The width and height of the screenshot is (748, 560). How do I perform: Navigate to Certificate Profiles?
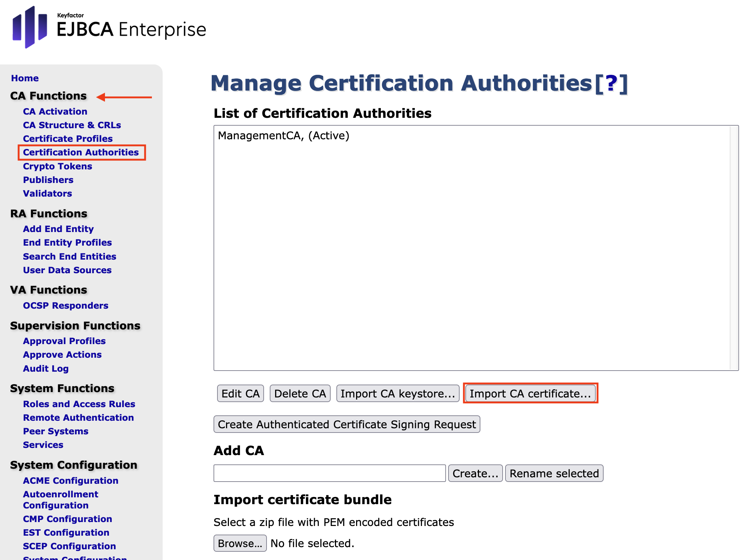68,139
